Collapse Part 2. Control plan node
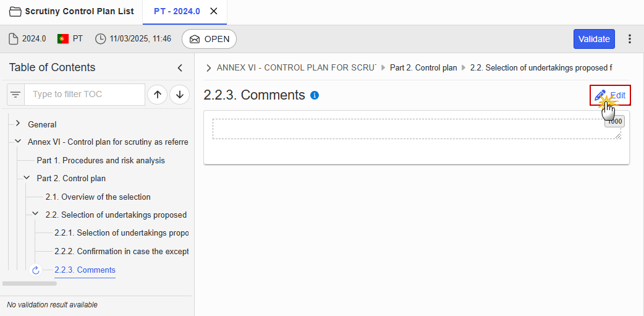 click(27, 178)
